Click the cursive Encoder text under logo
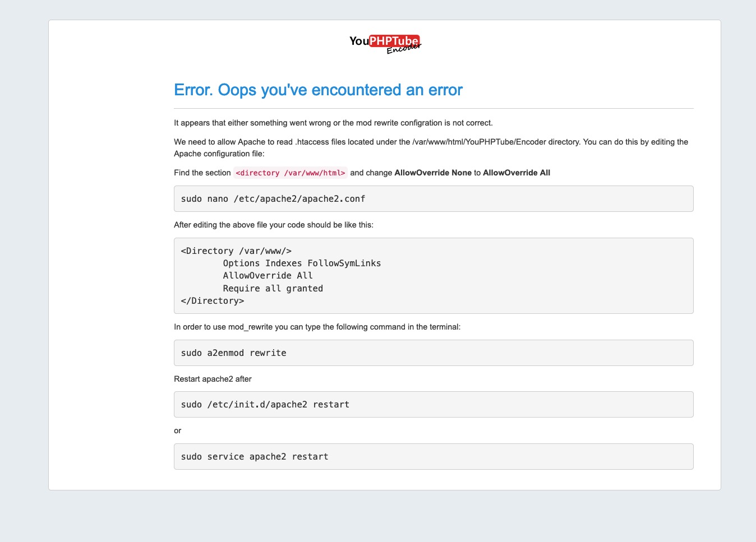This screenshot has height=542, width=756. coord(403,49)
